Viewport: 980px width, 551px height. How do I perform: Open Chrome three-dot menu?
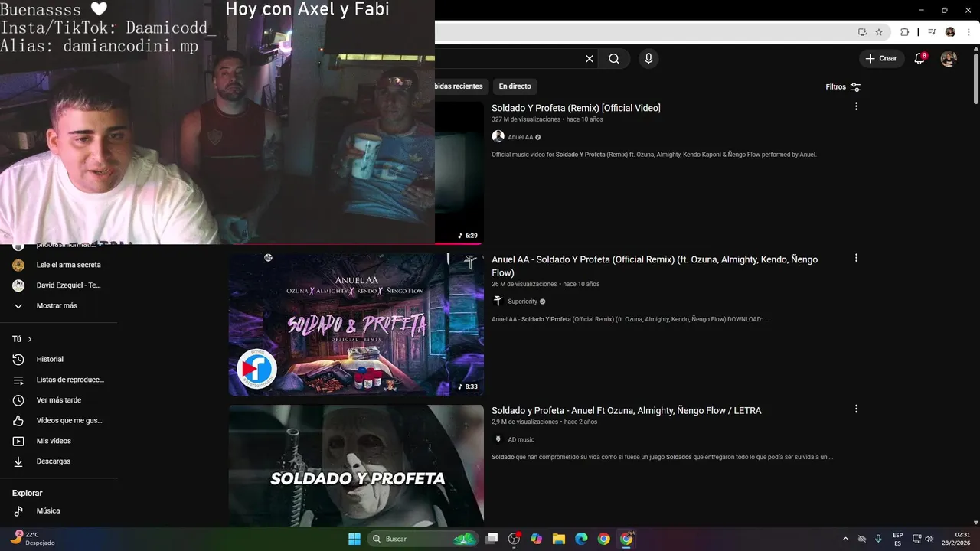(969, 32)
